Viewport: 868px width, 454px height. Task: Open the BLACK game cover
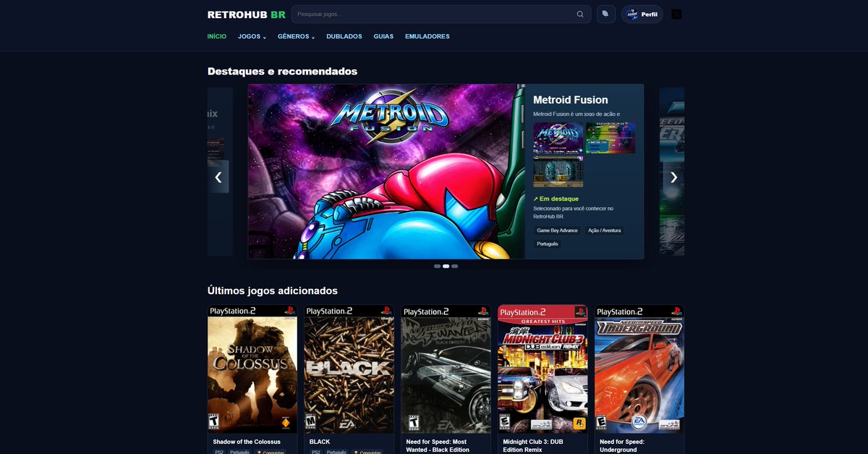pyautogui.click(x=349, y=369)
